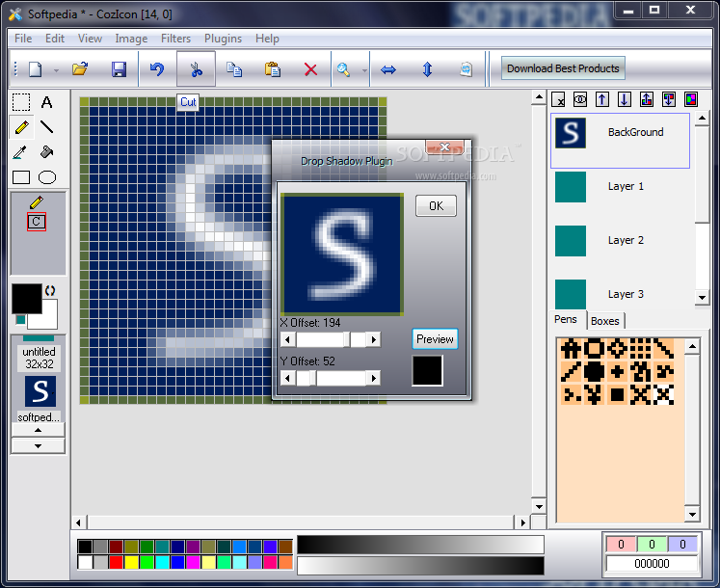Select the Rectangle shape tool
The image size is (720, 588).
click(x=21, y=177)
